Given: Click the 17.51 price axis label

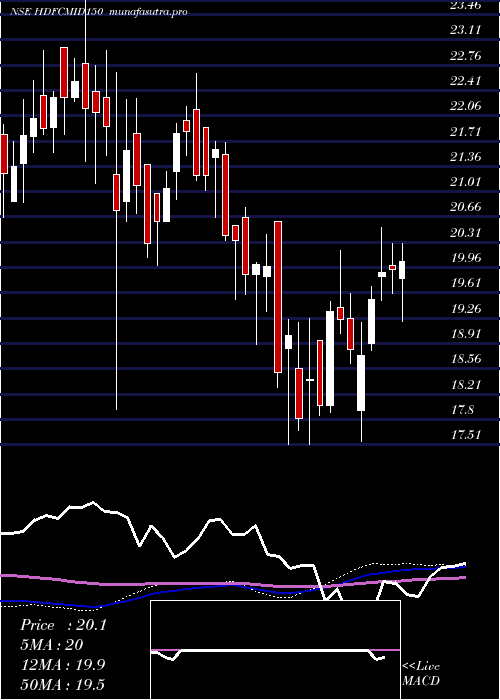Looking at the screenshot, I should [466, 434].
